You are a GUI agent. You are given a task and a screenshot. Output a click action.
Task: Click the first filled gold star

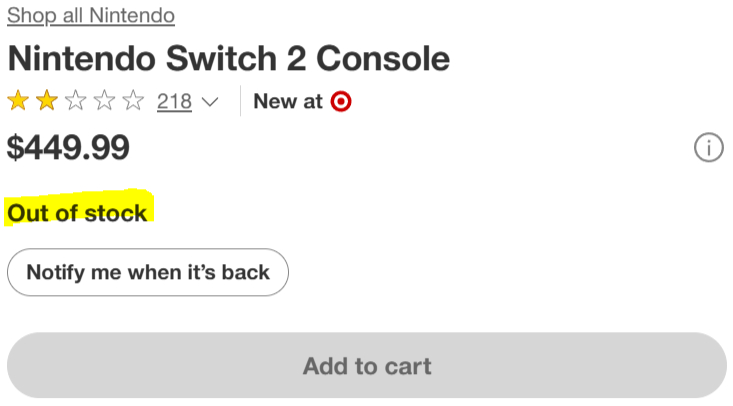18,101
